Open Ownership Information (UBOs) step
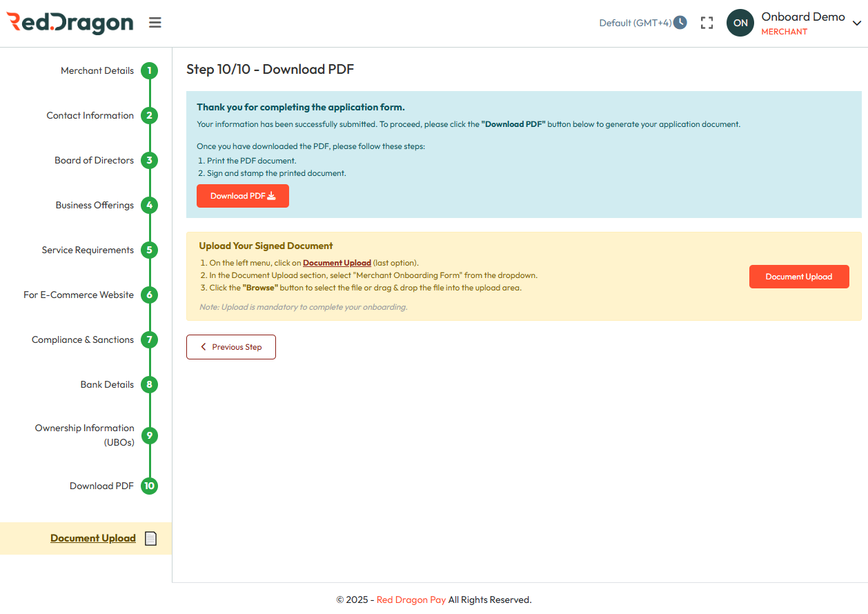 (x=85, y=435)
